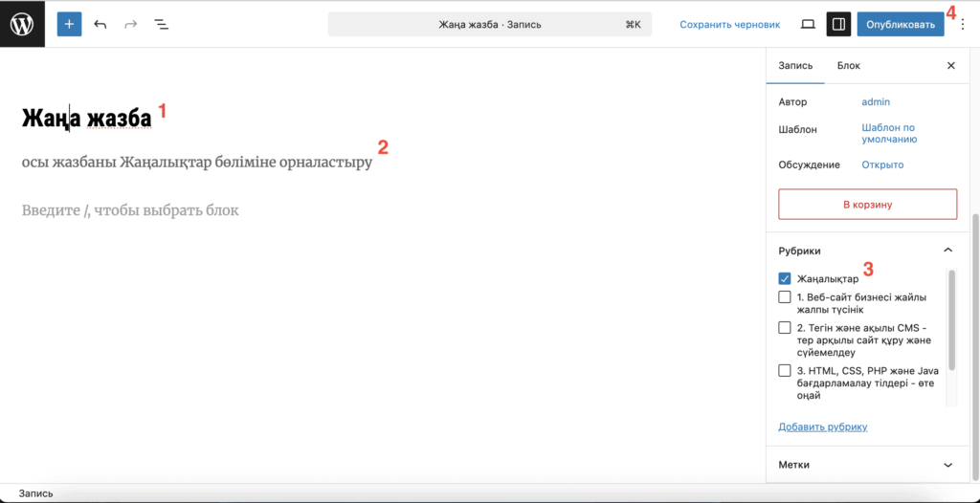Close the settings sidebar with X
The height and width of the screenshot is (503, 980).
(950, 66)
